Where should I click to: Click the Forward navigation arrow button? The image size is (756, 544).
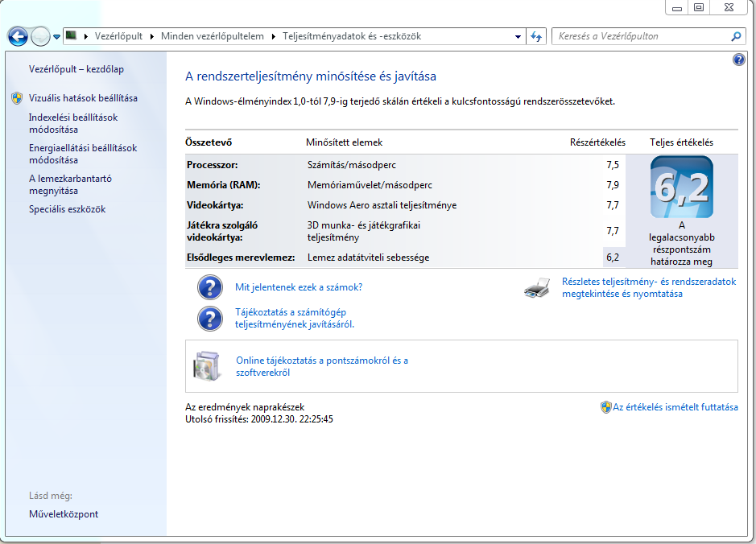coord(40,37)
